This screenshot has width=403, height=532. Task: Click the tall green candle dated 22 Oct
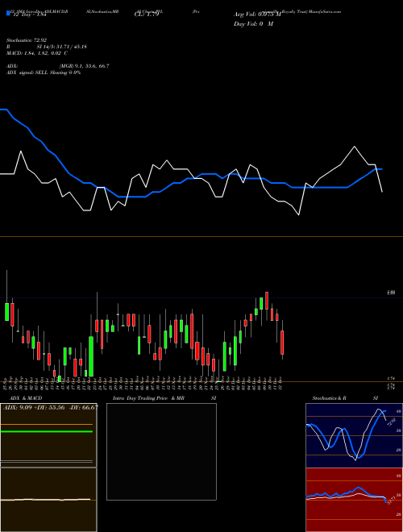click(91, 356)
